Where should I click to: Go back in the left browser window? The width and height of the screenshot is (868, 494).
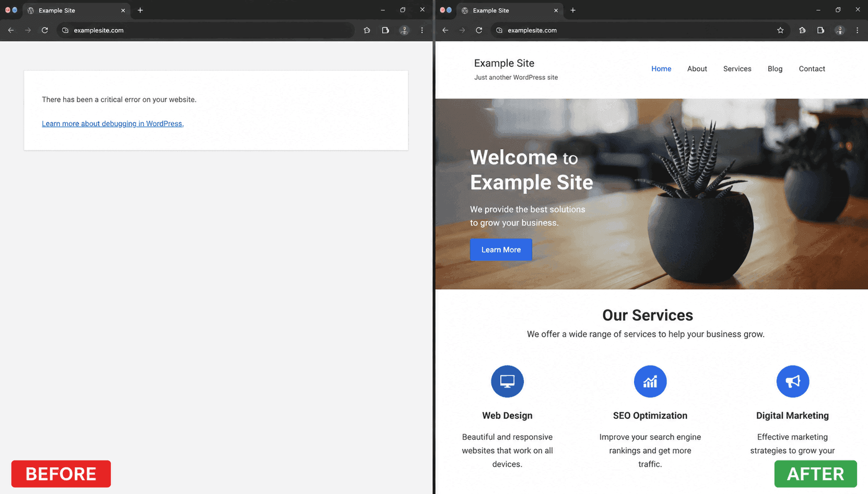[11, 30]
